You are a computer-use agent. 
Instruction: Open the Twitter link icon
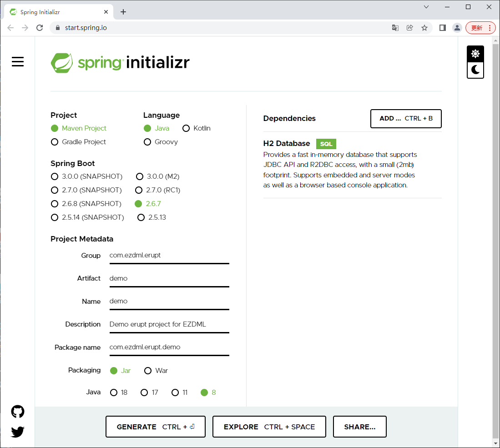[x=18, y=432]
